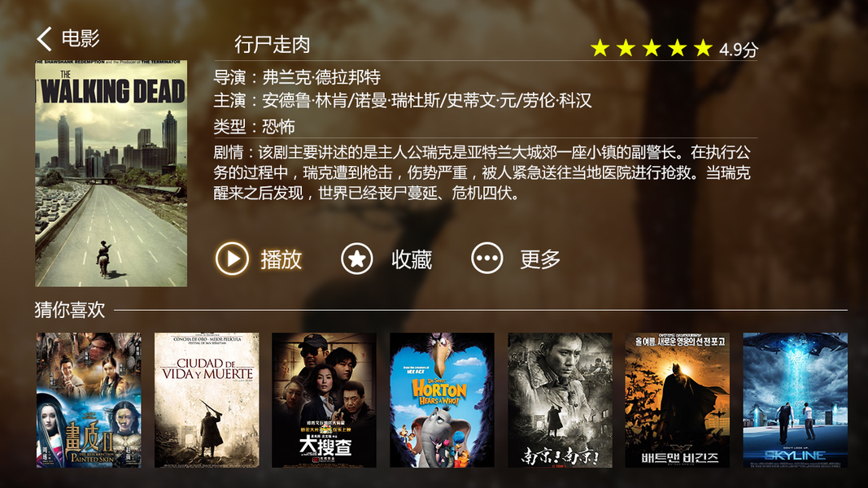This screenshot has width=868, height=488.
Task: Click the first yellow rating star
Action: [600, 48]
